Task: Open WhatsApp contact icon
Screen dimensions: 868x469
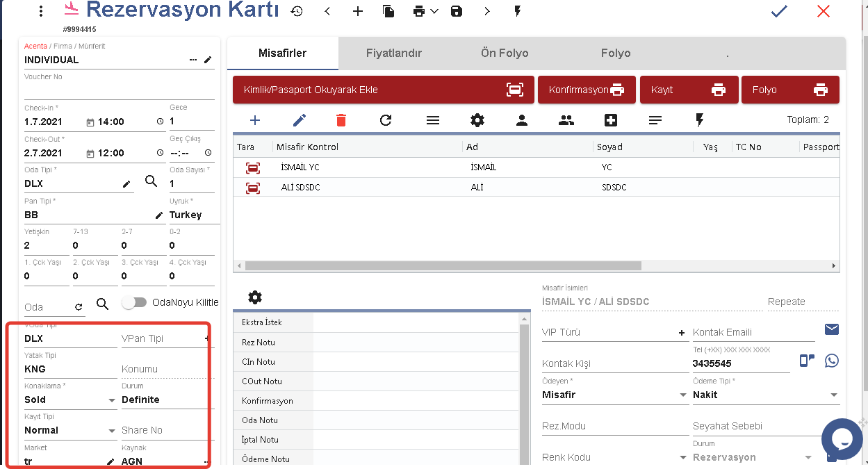Action: [832, 361]
